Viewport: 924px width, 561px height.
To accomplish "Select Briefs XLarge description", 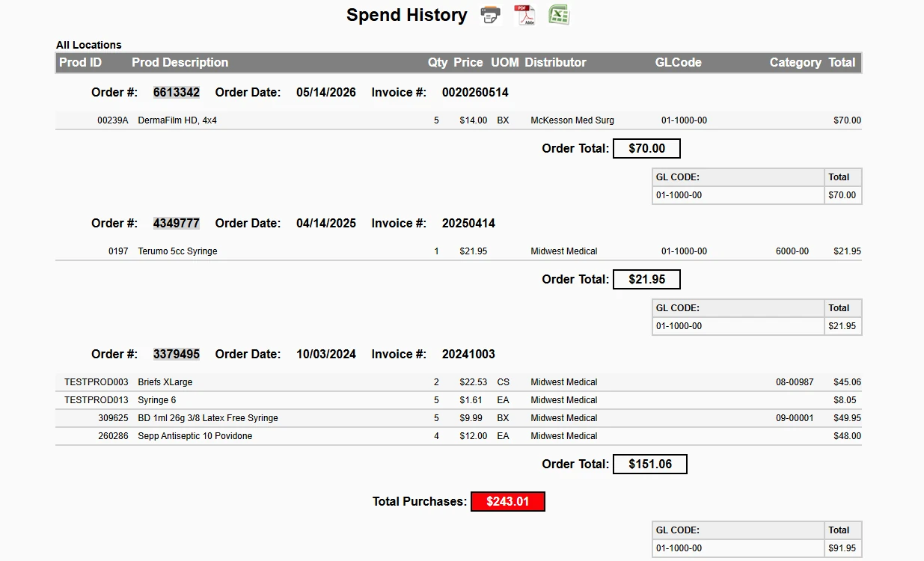I will 165,381.
